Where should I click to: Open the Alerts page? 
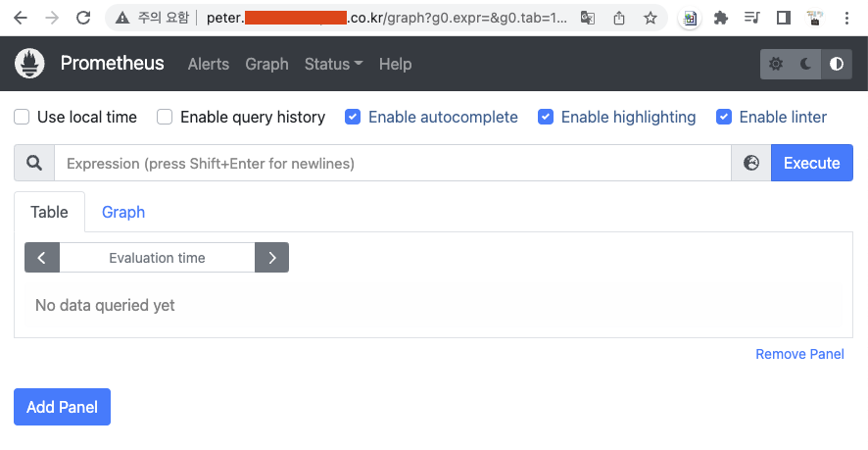click(x=208, y=64)
